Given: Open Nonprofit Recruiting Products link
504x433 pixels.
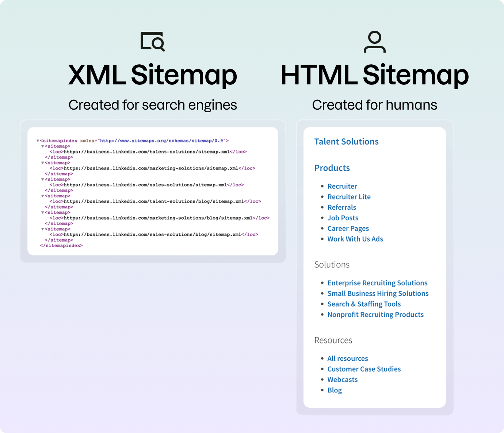Looking at the screenshot, I should (x=375, y=315).
